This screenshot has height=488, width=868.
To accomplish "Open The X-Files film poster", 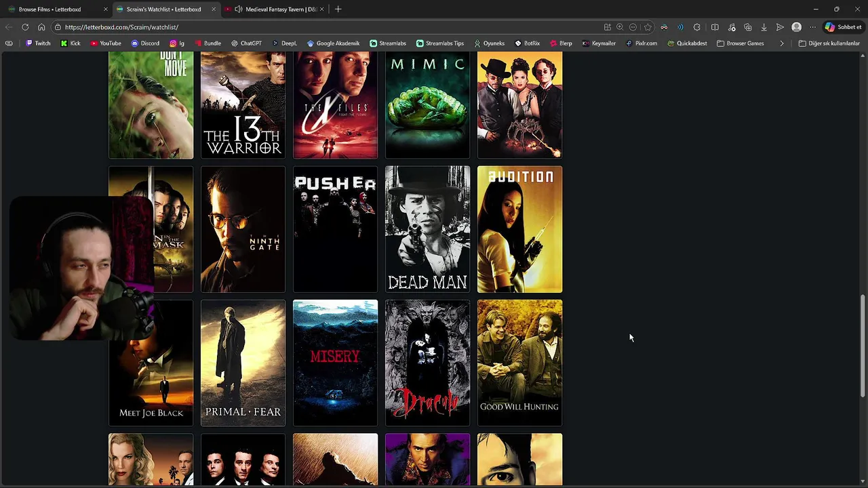I will [x=335, y=105].
